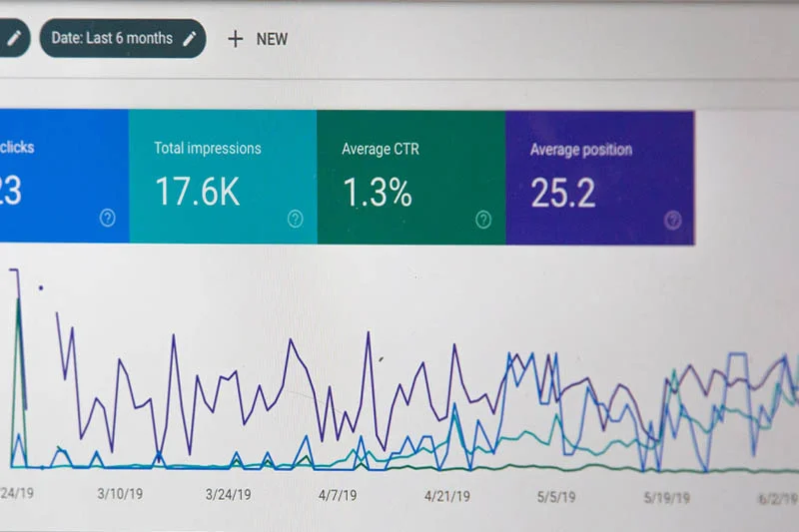Toggle the Total impressions metric card
This screenshot has height=532, width=799.
(223, 177)
